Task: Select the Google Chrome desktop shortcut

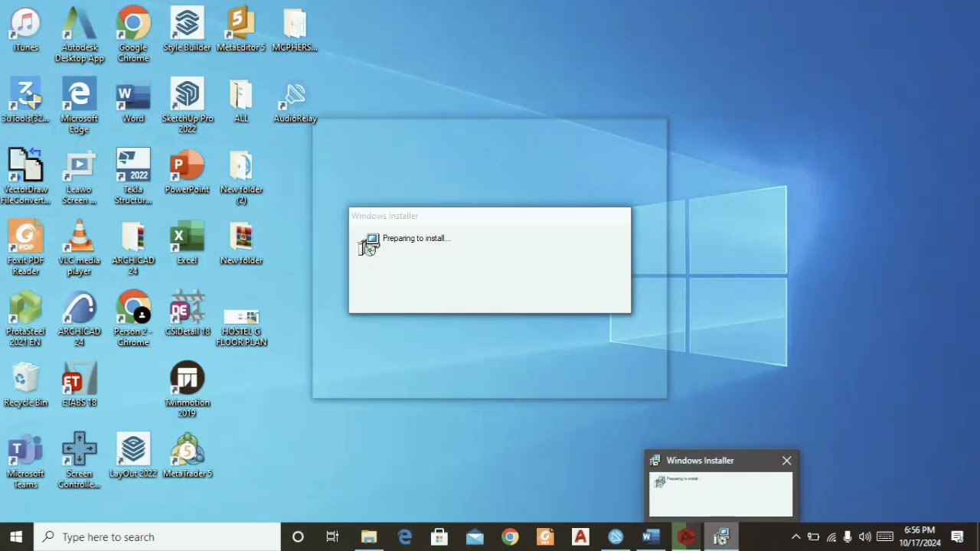Action: (133, 35)
